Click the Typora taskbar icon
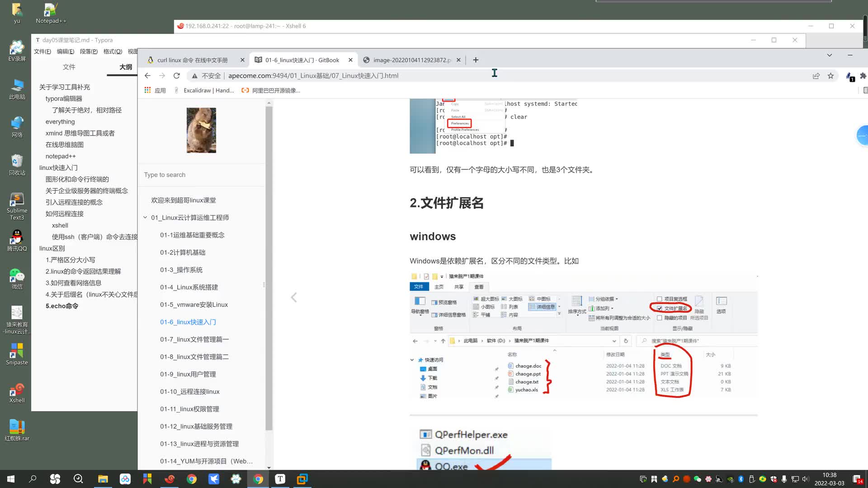The height and width of the screenshot is (488, 868). point(280,479)
